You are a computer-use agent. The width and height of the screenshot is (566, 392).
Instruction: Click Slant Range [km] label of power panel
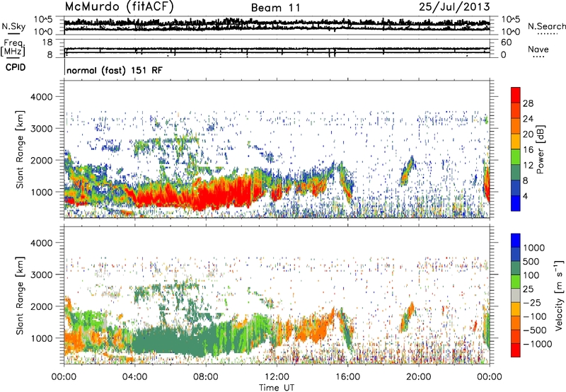[20, 150]
